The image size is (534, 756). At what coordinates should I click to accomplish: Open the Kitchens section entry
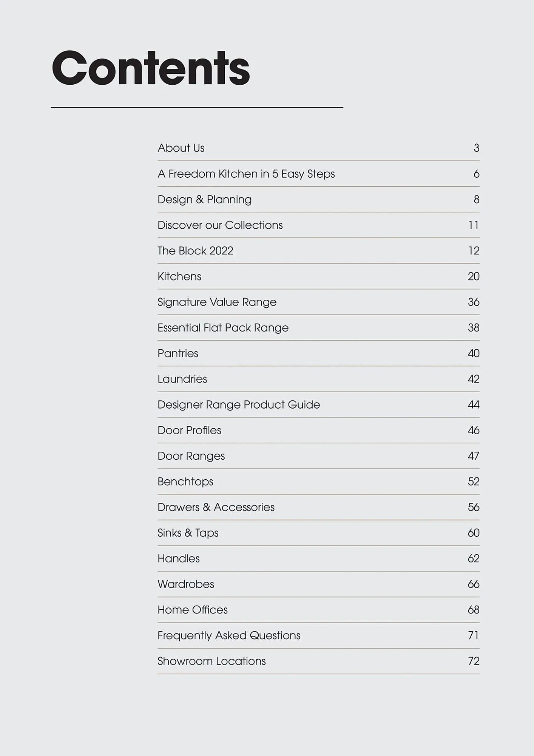179,276
